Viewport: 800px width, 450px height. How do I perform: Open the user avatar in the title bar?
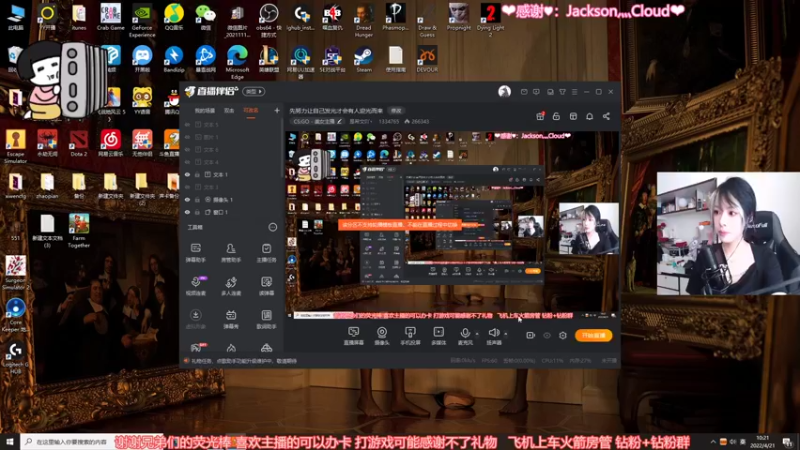point(504,91)
